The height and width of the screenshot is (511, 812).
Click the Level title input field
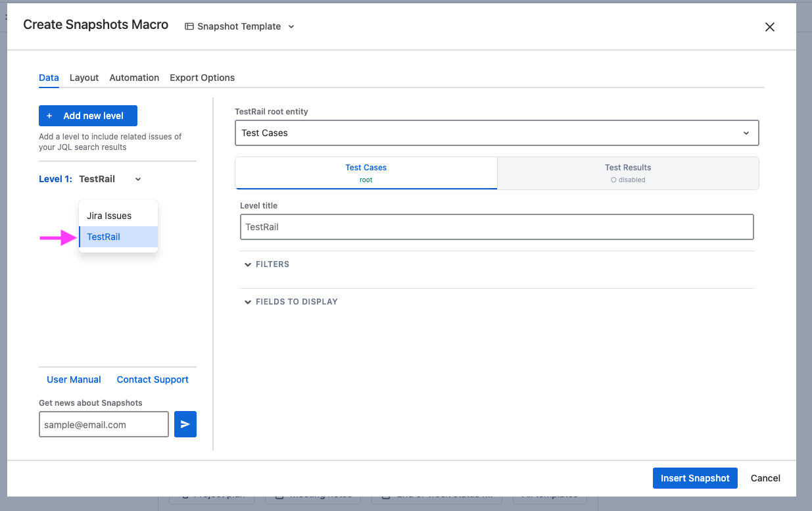(x=496, y=227)
